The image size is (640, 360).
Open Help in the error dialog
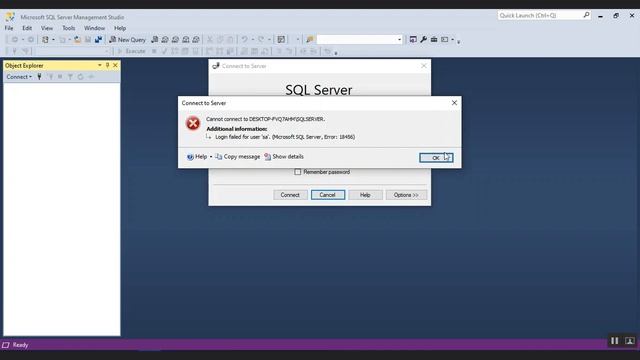tap(197, 157)
